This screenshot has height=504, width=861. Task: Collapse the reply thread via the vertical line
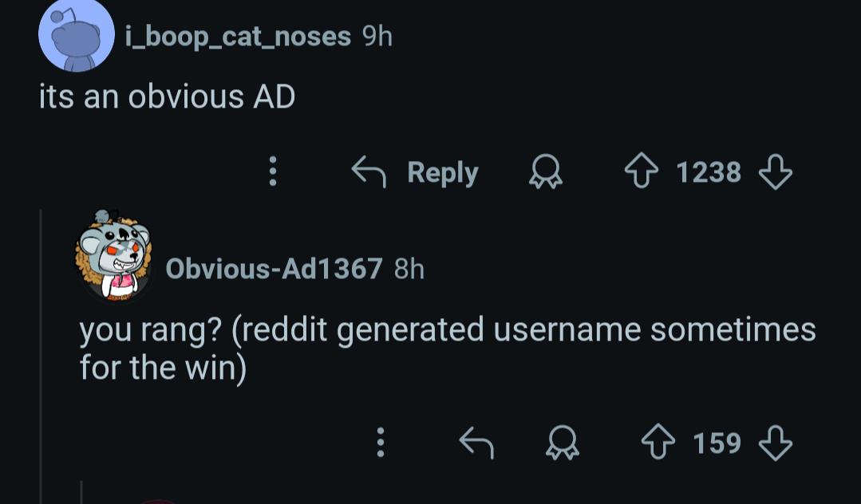tap(41, 356)
